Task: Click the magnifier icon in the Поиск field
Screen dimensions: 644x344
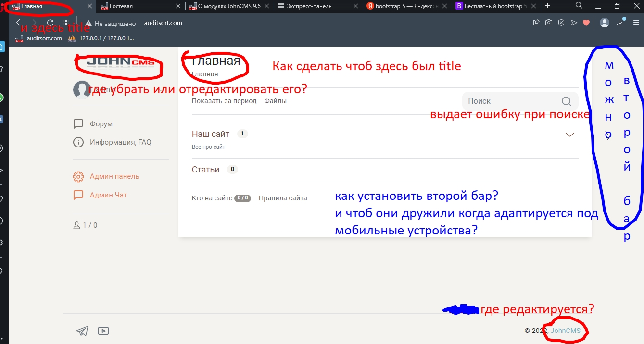Action: tap(566, 101)
